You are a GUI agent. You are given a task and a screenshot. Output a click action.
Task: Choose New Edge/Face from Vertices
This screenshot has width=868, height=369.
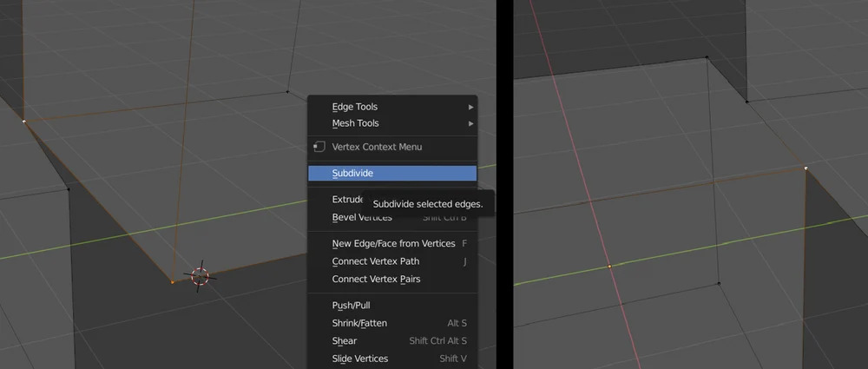[392, 244]
